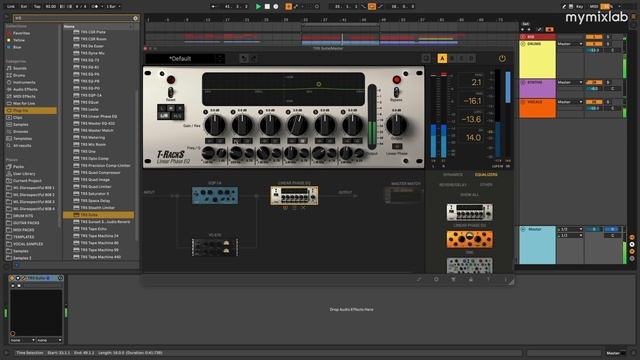Screen dimensions: 640x360
Task: Open the Instruments category
Action: (24, 82)
